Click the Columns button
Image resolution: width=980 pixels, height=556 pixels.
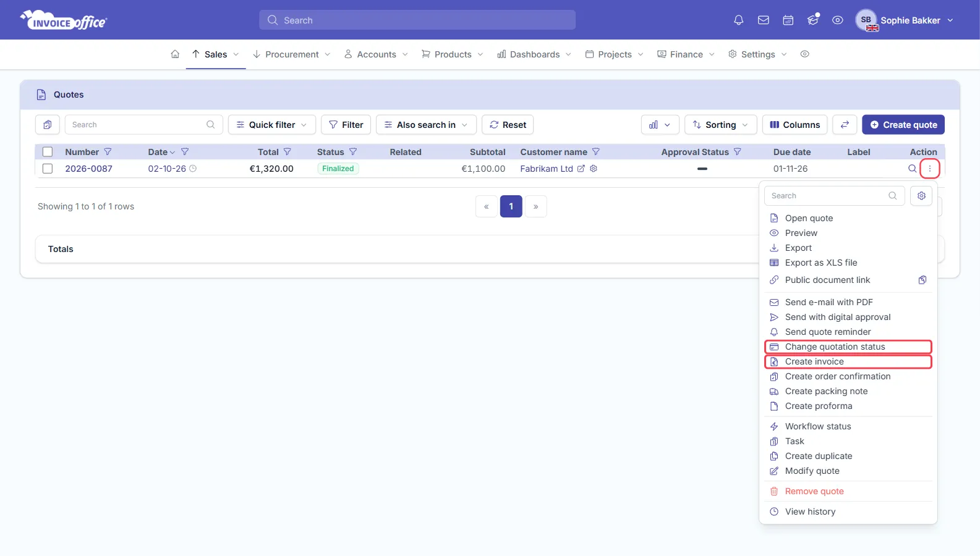point(795,125)
